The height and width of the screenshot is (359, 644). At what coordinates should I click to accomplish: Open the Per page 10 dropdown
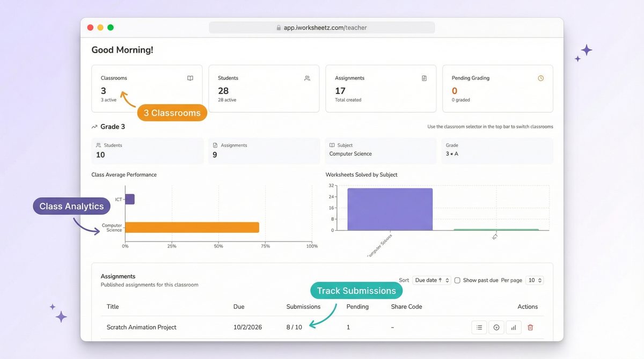[535, 280]
